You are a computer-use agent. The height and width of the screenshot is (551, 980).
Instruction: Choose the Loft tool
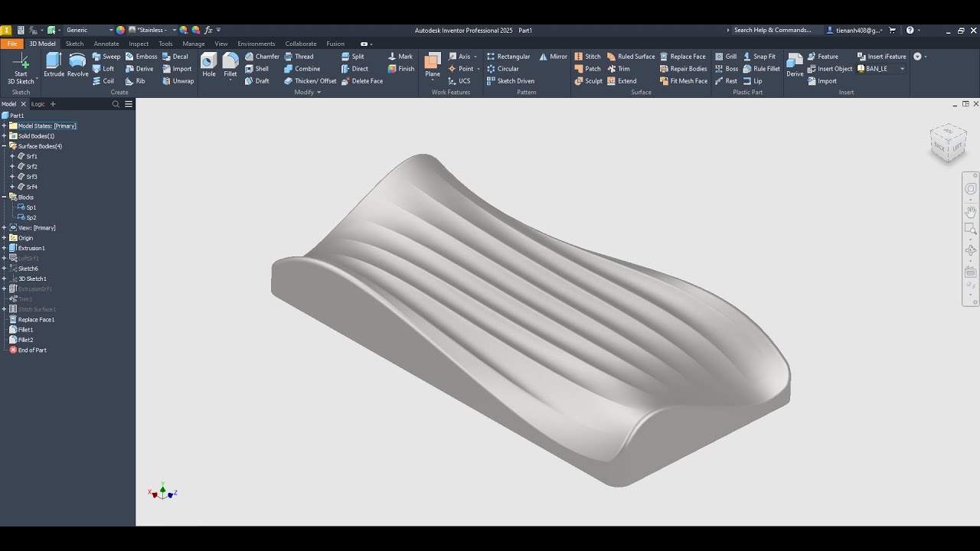pyautogui.click(x=103, y=69)
